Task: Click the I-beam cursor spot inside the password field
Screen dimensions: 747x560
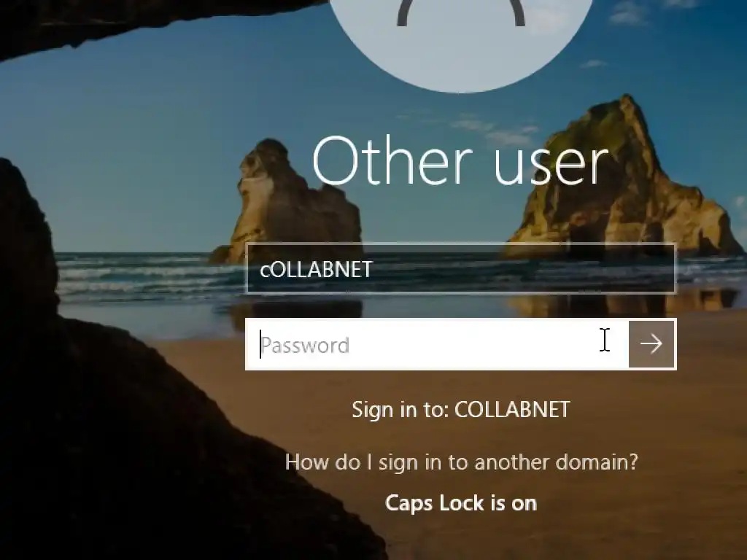Action: (605, 340)
